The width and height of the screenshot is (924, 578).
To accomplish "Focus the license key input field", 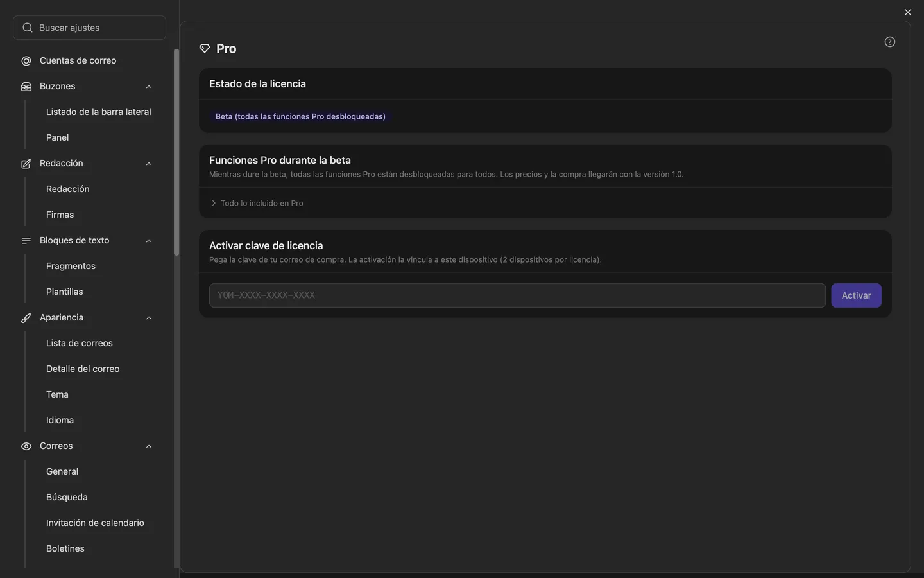I will click(517, 295).
